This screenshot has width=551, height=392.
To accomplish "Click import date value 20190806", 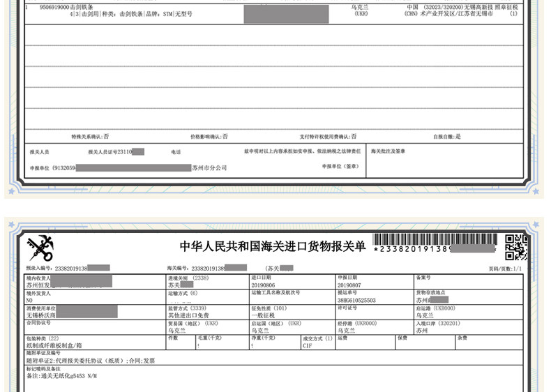I will 263,285.
